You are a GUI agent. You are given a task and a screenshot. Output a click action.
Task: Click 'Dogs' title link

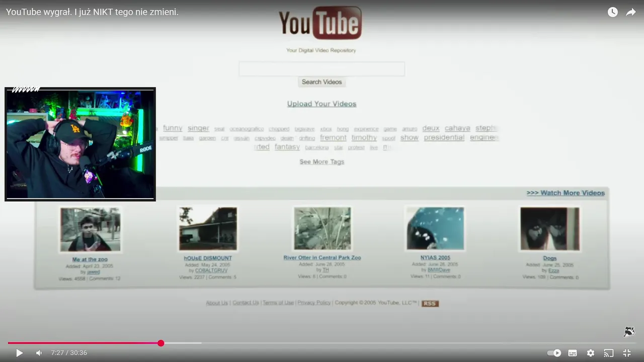click(550, 258)
